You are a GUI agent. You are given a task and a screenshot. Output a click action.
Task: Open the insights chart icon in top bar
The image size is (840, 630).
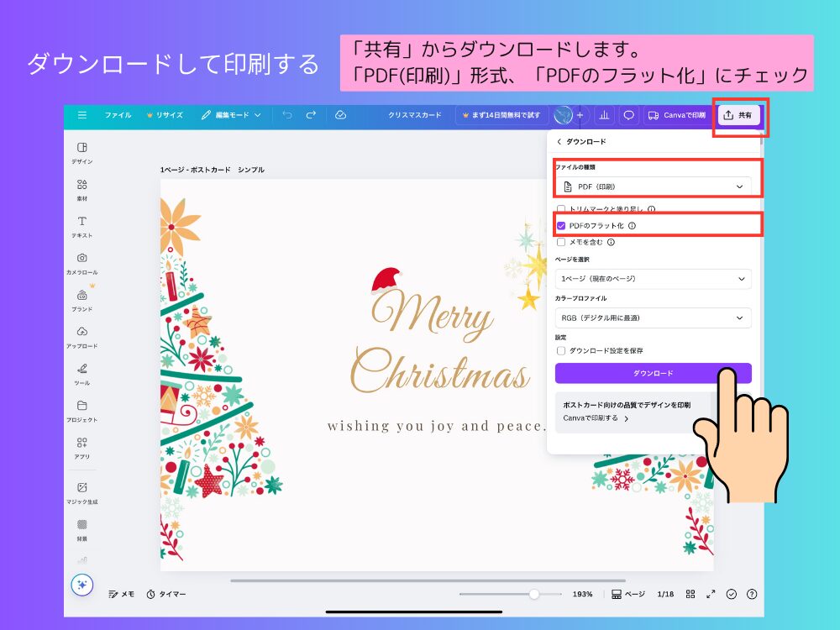pyautogui.click(x=604, y=115)
